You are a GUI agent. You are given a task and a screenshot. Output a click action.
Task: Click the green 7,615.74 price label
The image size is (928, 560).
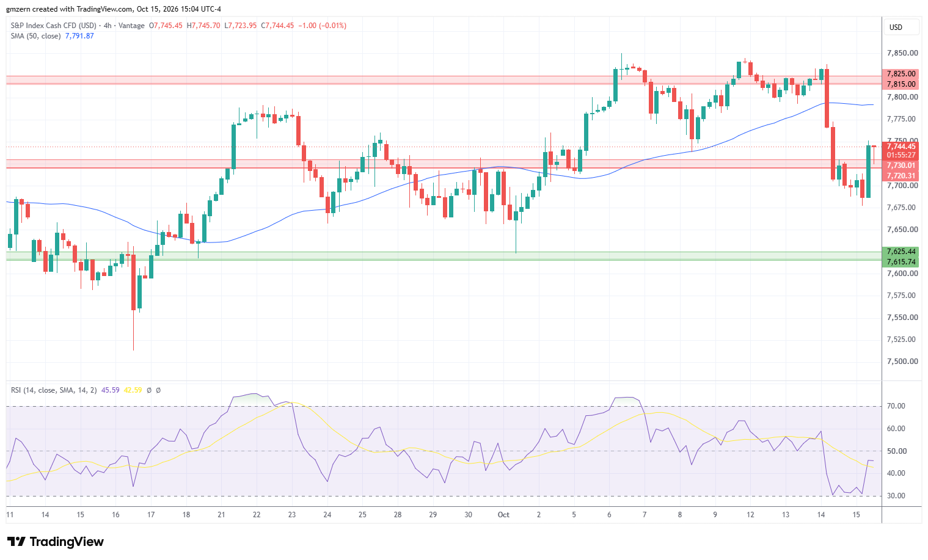click(x=901, y=262)
